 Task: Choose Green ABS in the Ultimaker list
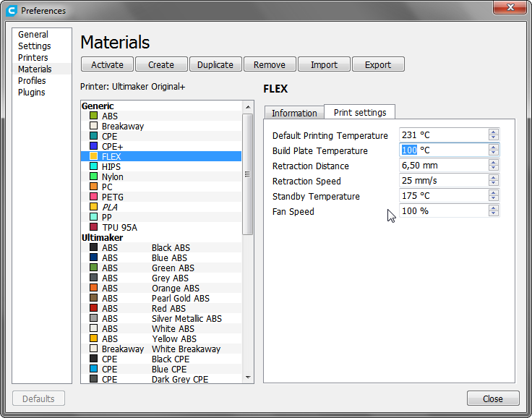[161, 268]
